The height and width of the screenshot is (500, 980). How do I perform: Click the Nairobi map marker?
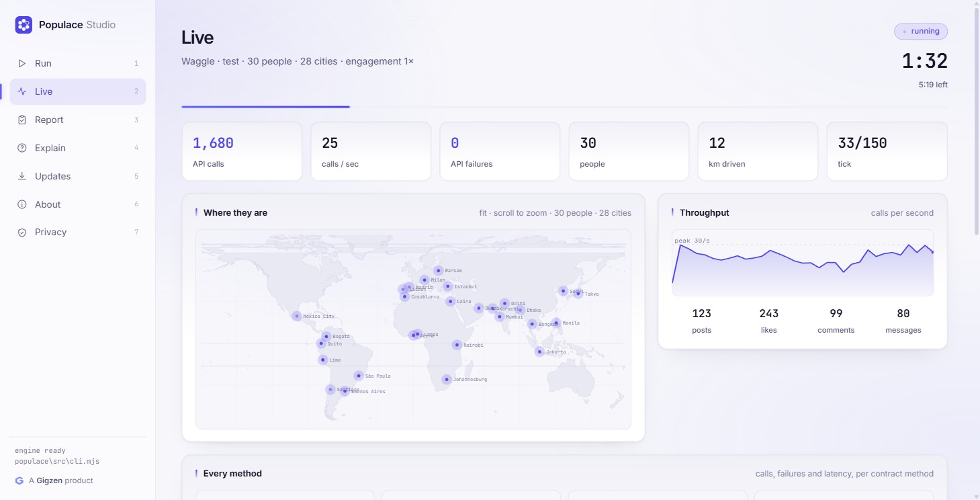pos(457,345)
